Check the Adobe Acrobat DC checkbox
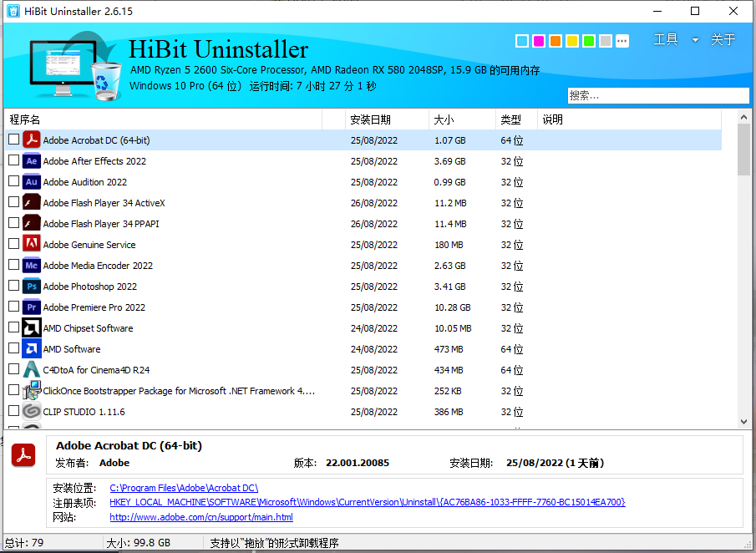Screen dimensions: 756x553 click(13, 140)
